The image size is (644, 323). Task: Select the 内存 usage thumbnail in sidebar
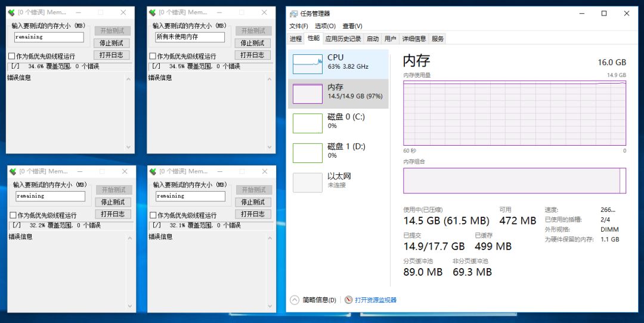point(308,94)
